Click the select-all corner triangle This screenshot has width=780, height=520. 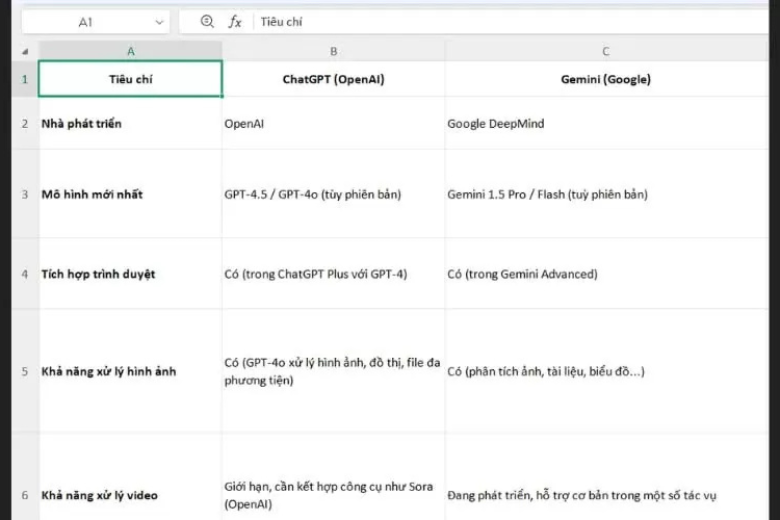coord(25,51)
